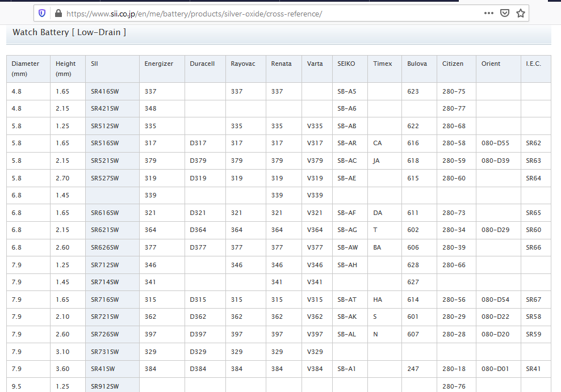Bookmark this page with the star icon
Image resolution: width=561 pixels, height=392 pixels.
pyautogui.click(x=520, y=13)
